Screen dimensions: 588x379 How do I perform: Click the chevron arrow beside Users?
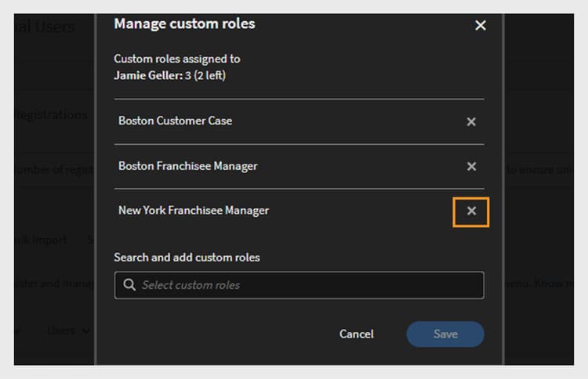(86, 331)
